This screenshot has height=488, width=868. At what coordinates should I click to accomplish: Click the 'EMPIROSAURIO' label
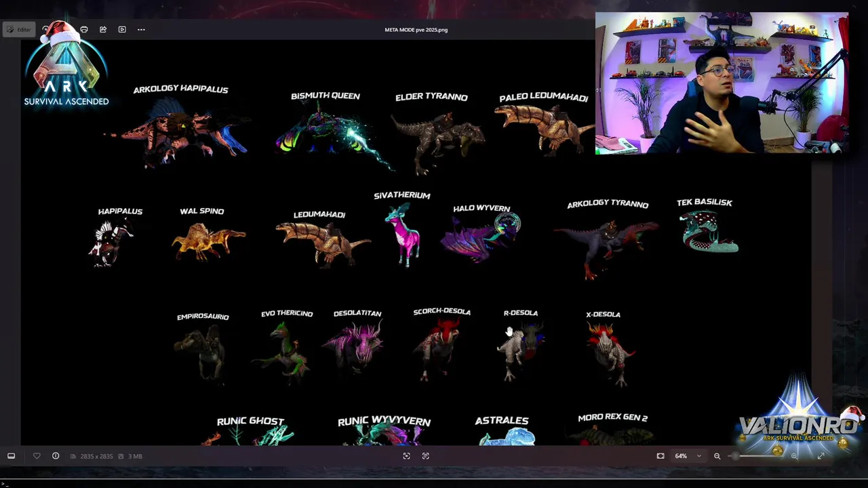tap(203, 317)
